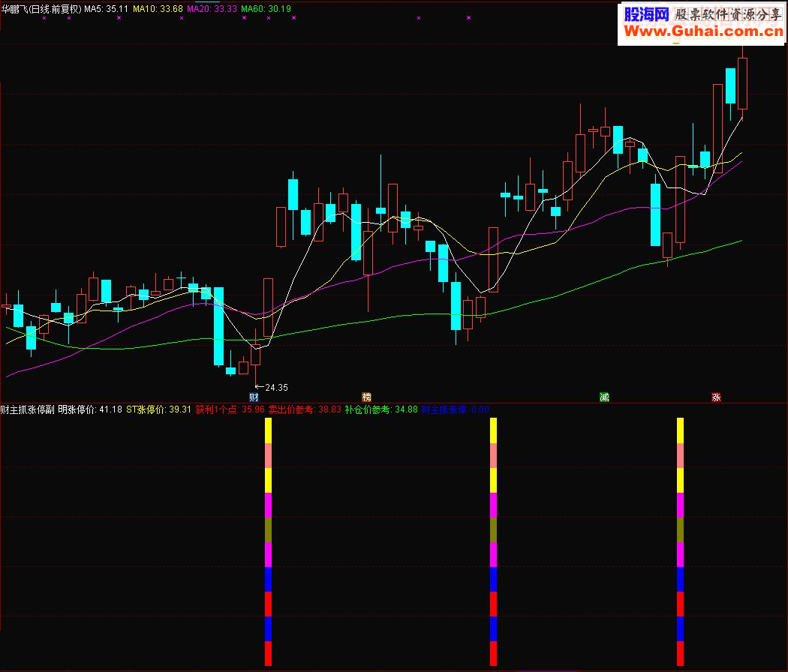
Task: Click the MA10: 33.68 label
Action: (x=158, y=8)
